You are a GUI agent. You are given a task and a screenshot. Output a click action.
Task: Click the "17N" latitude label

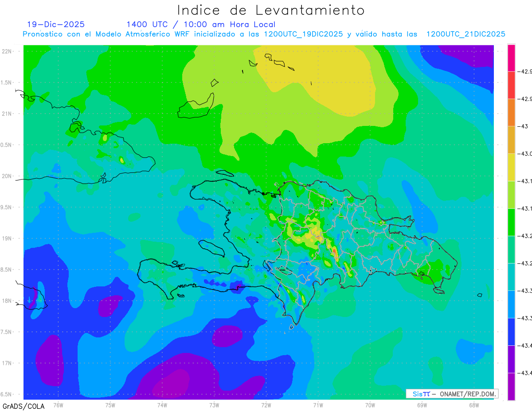7,364
